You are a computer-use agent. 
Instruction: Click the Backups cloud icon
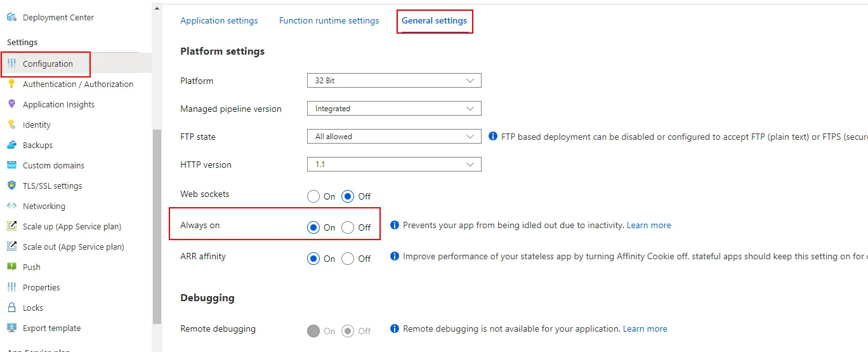pos(11,145)
